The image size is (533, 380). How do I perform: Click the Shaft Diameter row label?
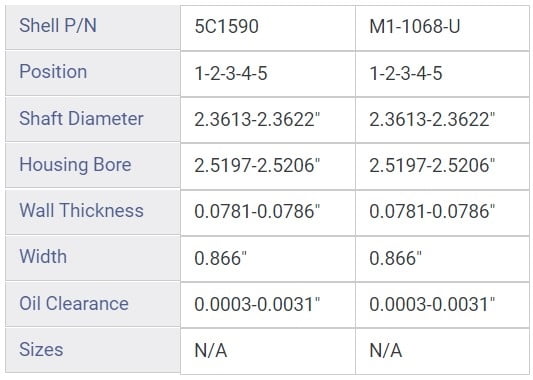pyautogui.click(x=81, y=118)
